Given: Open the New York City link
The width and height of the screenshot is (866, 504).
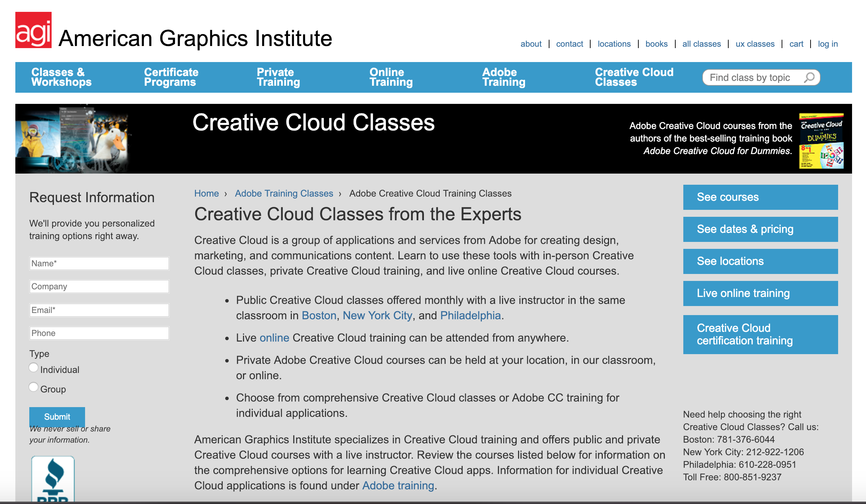Looking at the screenshot, I should click(378, 315).
